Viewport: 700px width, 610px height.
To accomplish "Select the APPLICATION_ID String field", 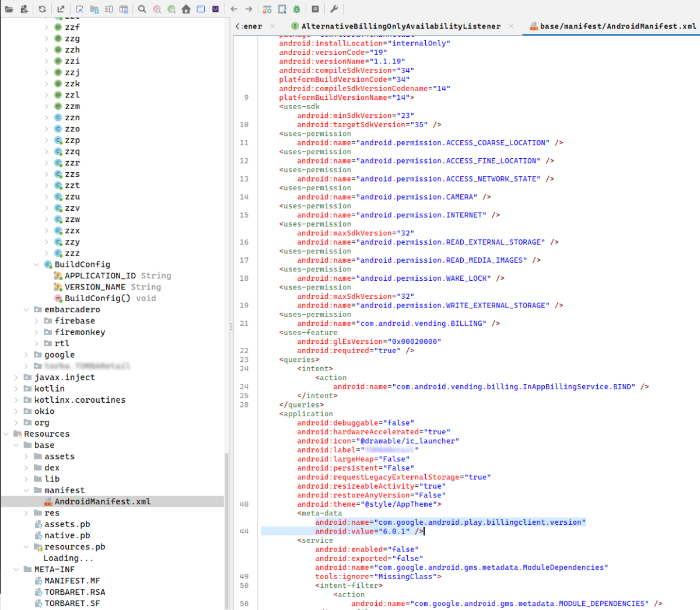I will tap(118, 276).
